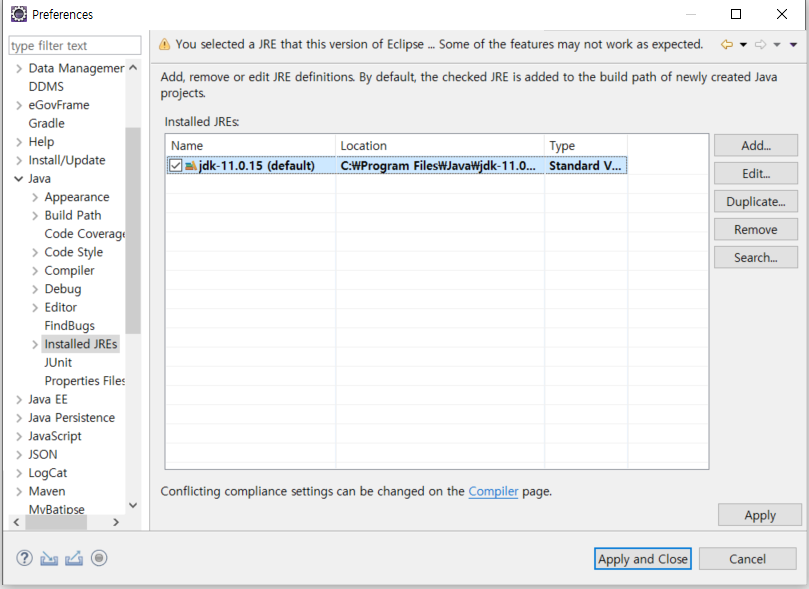This screenshot has width=809, height=589.
Task: Click the Export preferences icon
Action: [x=74, y=558]
